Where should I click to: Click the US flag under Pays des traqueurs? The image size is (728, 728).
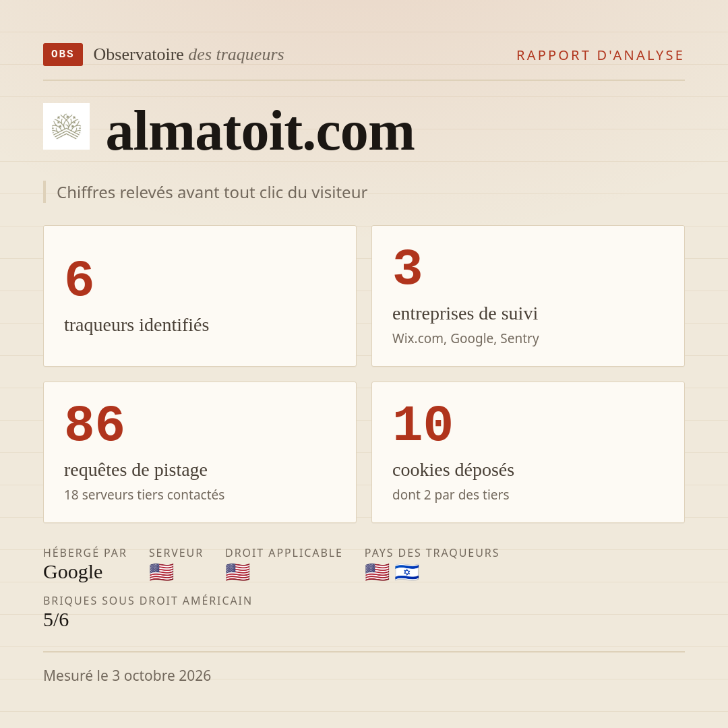[377, 572]
